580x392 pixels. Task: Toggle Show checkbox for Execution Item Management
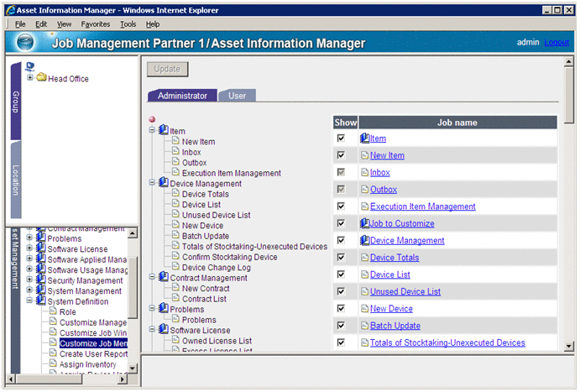(340, 206)
